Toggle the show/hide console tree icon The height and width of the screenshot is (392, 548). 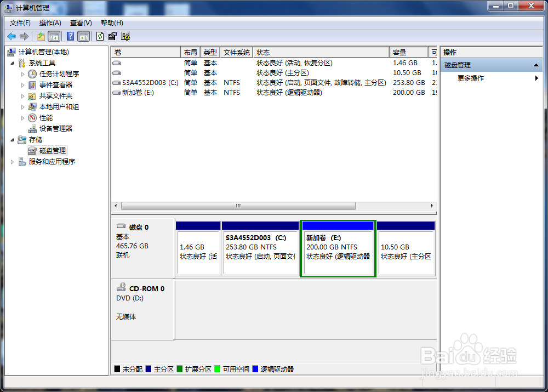click(54, 36)
